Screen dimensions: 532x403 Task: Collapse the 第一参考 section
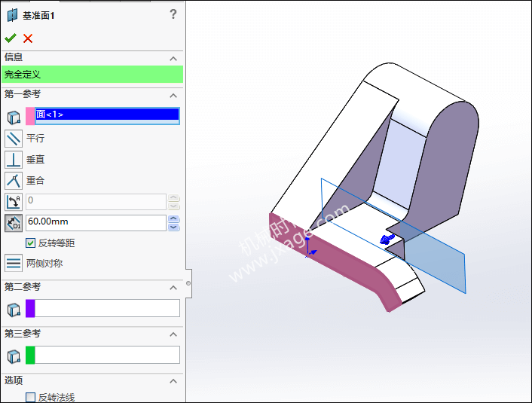[x=173, y=96]
